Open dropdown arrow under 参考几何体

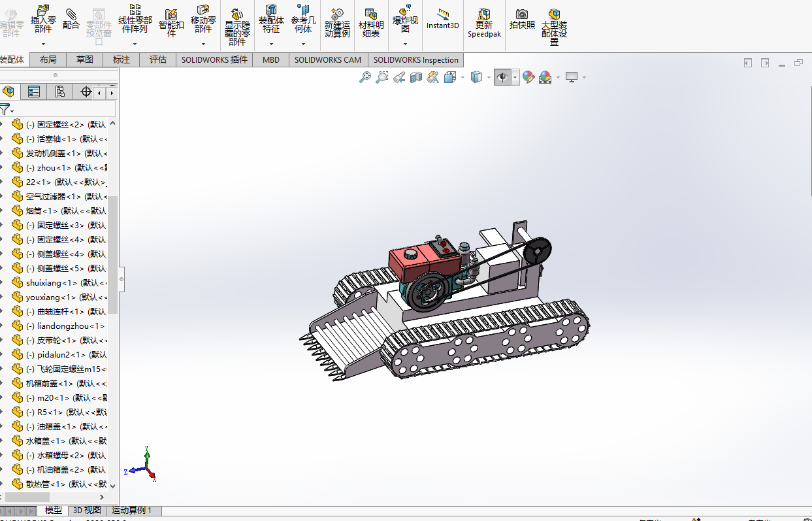tap(303, 44)
